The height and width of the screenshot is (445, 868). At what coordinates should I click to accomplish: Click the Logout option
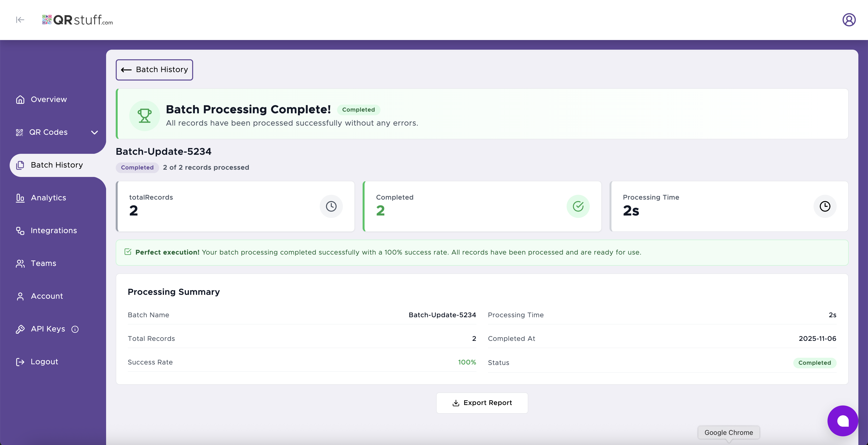44,361
